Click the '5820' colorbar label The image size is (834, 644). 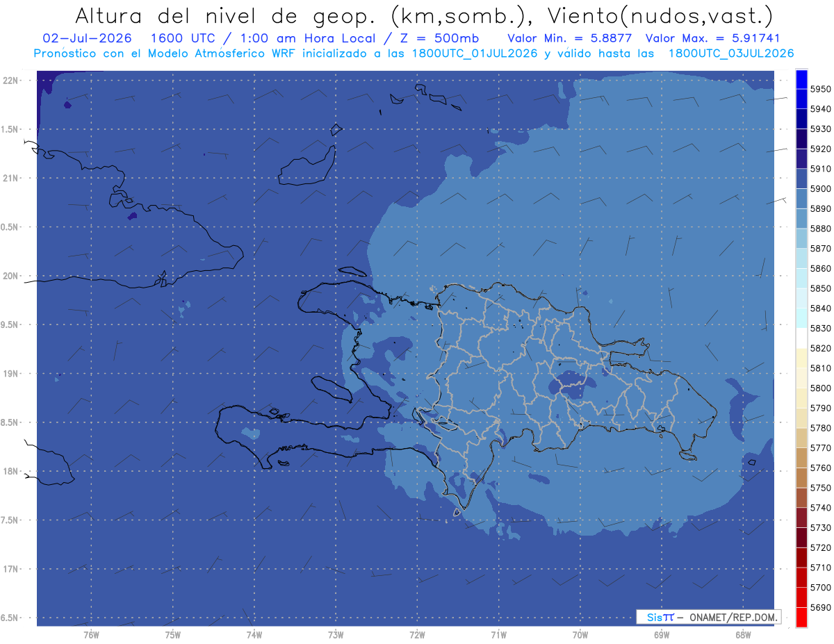pyautogui.click(x=820, y=348)
